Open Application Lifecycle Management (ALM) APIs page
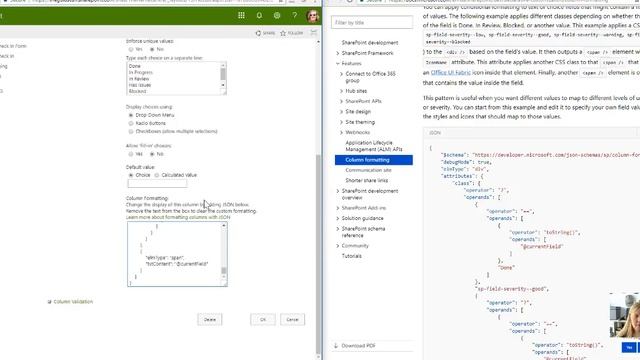Viewport: 640px width, 360px height. (374, 146)
